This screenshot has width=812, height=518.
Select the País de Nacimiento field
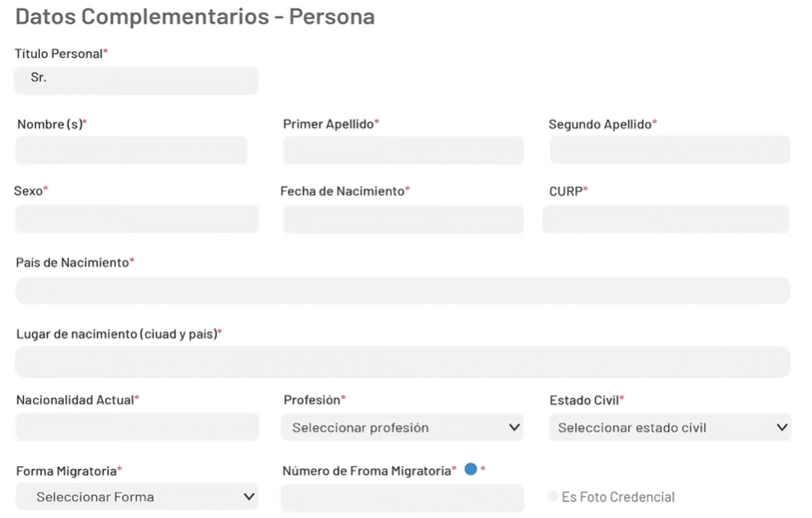point(403,290)
